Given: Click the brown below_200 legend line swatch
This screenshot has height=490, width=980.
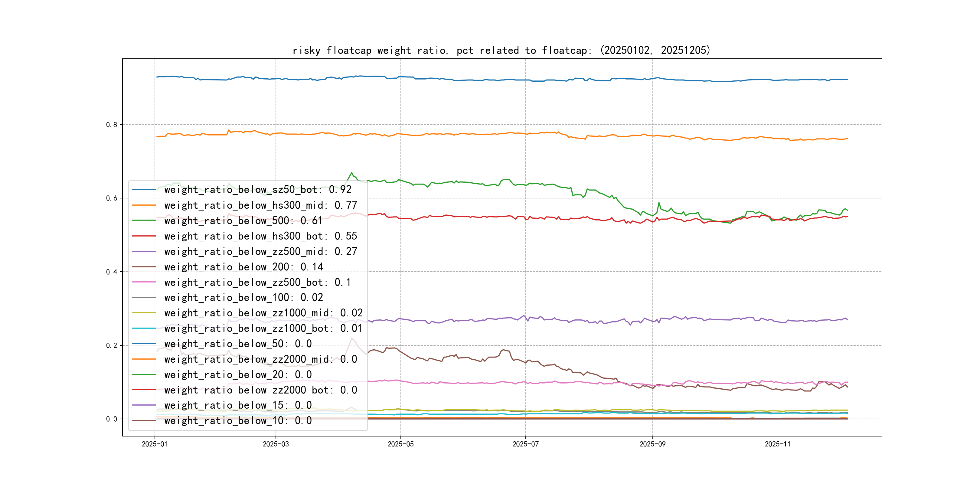Looking at the screenshot, I should (144, 267).
